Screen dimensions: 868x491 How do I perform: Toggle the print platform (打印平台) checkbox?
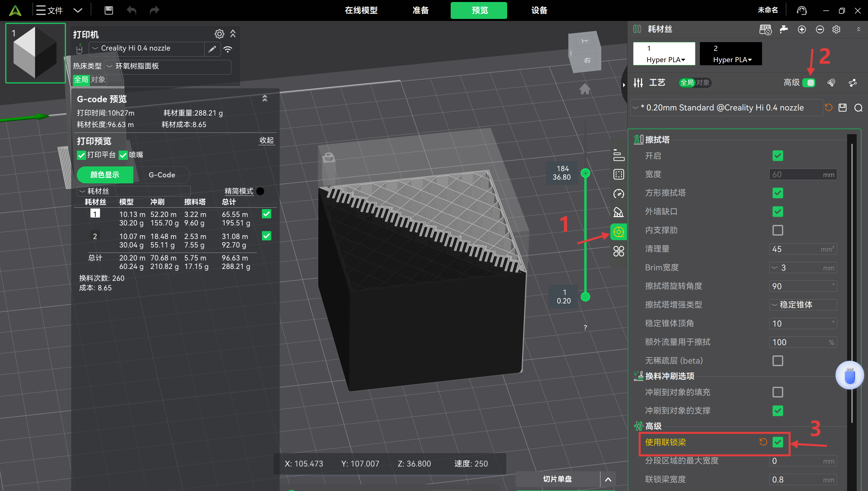[81, 155]
